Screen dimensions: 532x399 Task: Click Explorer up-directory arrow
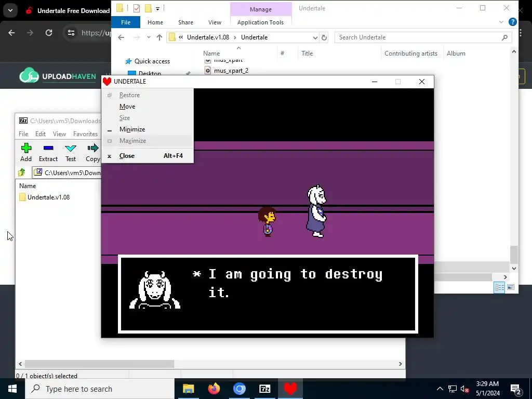(x=159, y=37)
